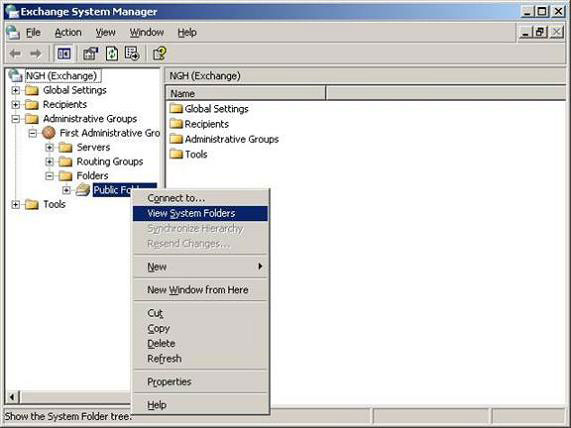Click Tools folder icon in right pane
The image size is (571, 428).
176,154
